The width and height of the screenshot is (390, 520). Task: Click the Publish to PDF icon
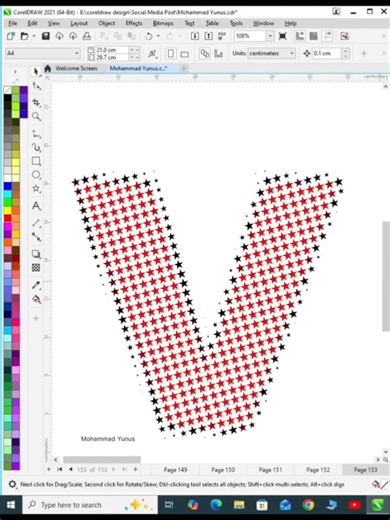[x=222, y=36]
